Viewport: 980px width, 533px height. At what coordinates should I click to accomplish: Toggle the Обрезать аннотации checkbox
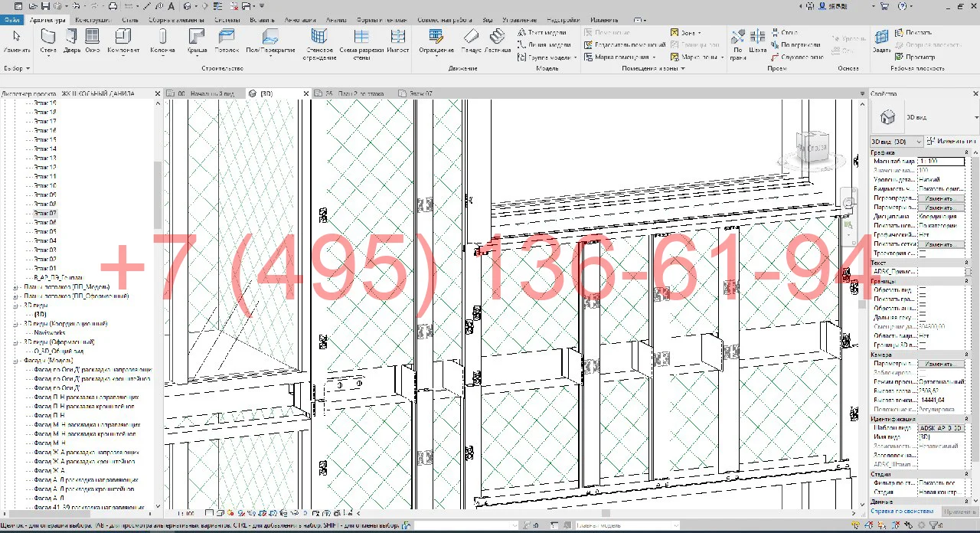(x=923, y=308)
